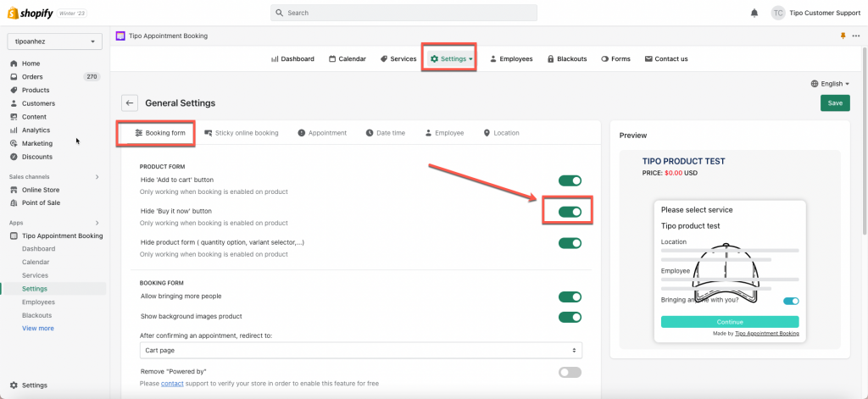This screenshot has width=868, height=399.
Task: Toggle 'Bringing anyone with you?' in preview
Action: point(791,301)
